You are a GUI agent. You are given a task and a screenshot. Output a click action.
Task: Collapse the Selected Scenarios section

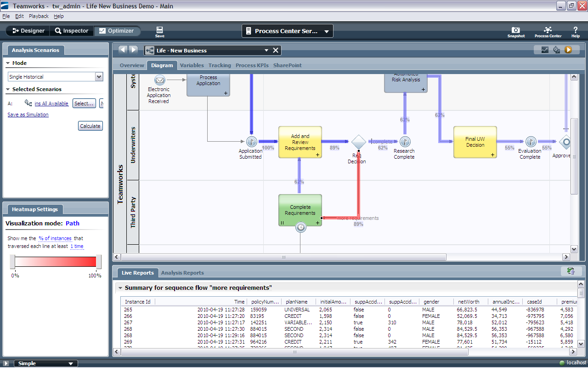coord(8,89)
